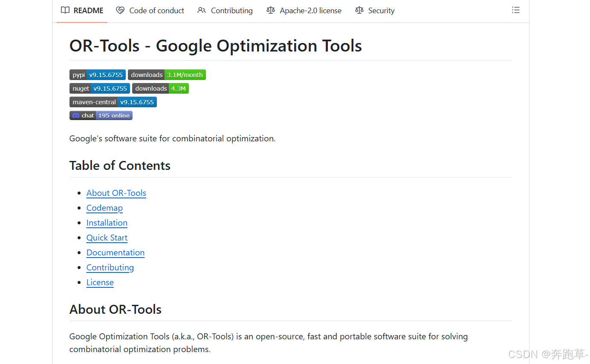
Task: Click the downloads 3.1M/month badge
Action: coord(167,75)
